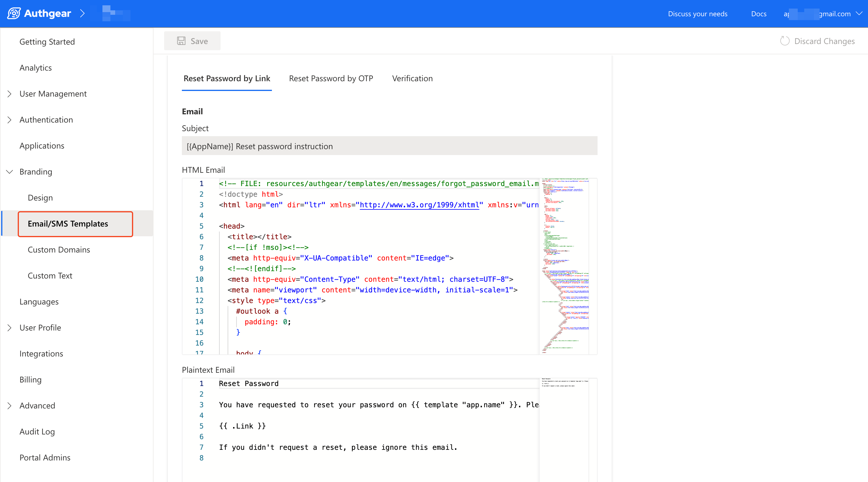Click the w3.org xhtml link in code
868x482 pixels.
[x=419, y=205]
